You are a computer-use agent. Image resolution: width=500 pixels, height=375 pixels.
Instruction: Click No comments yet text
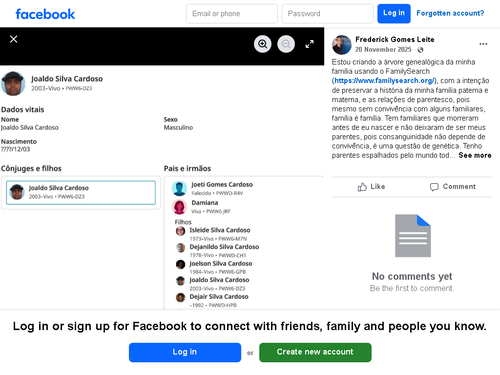click(412, 276)
